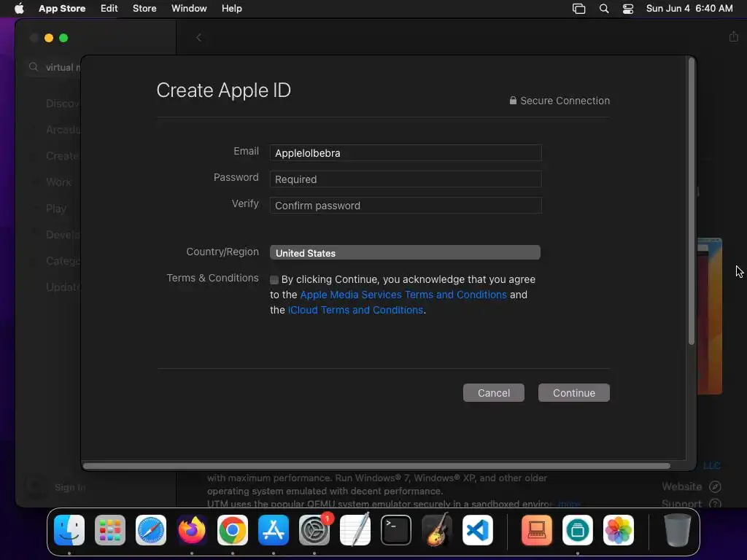This screenshot has width=747, height=560.
Task: Launch Safari from the dock
Action: 151,530
